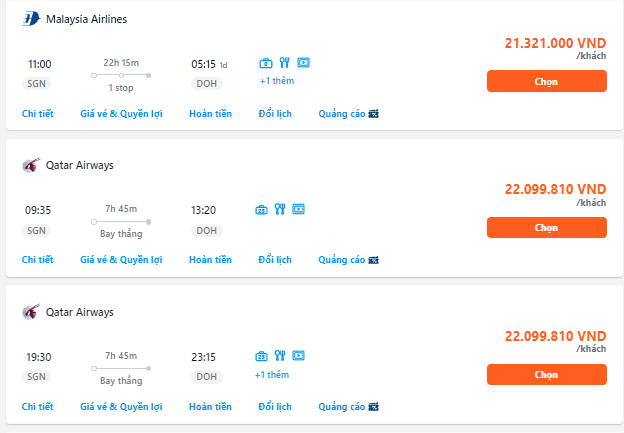Click the 21.321.000 VND price
The width and height of the screenshot is (624, 433).
[x=556, y=43]
